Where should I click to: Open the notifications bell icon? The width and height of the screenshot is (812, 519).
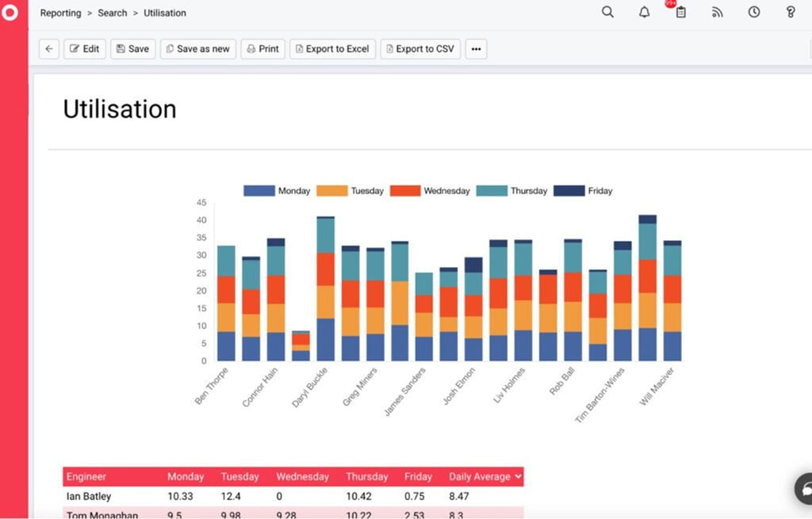pos(645,13)
